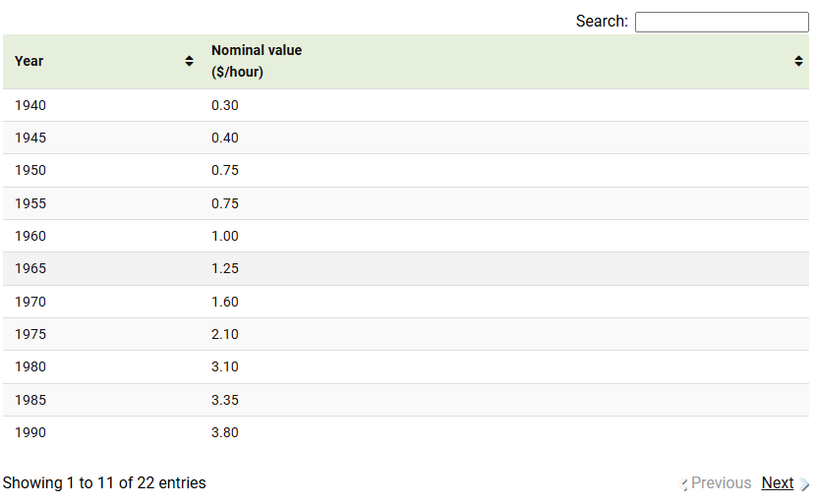
Task: Click the sort arrows beside the Year header
Action: pyautogui.click(x=189, y=61)
